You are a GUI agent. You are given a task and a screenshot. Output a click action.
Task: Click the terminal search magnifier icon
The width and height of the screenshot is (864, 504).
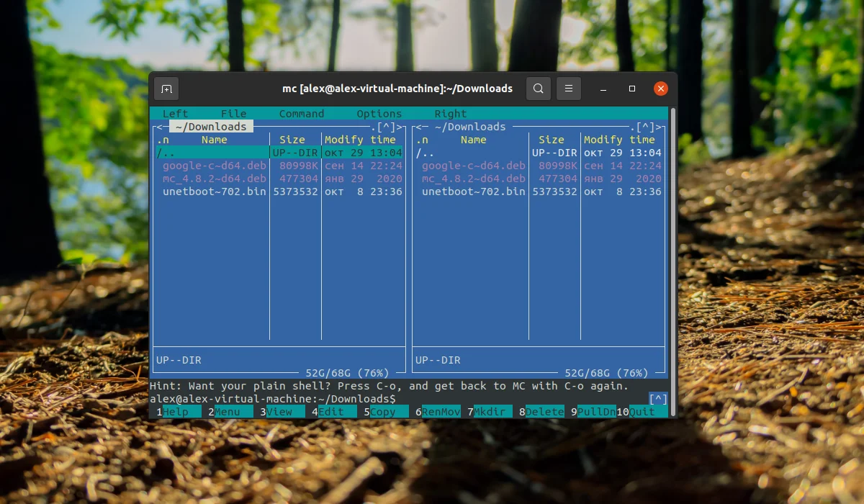coord(539,89)
